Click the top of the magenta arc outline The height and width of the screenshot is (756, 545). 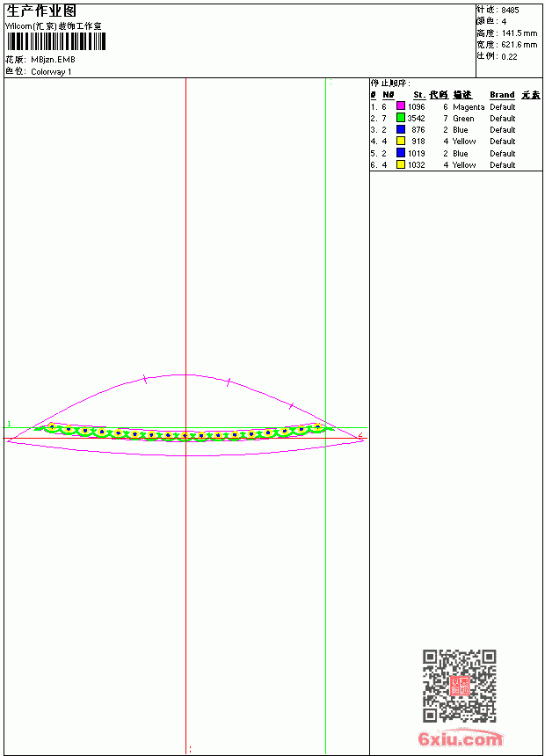185,374
